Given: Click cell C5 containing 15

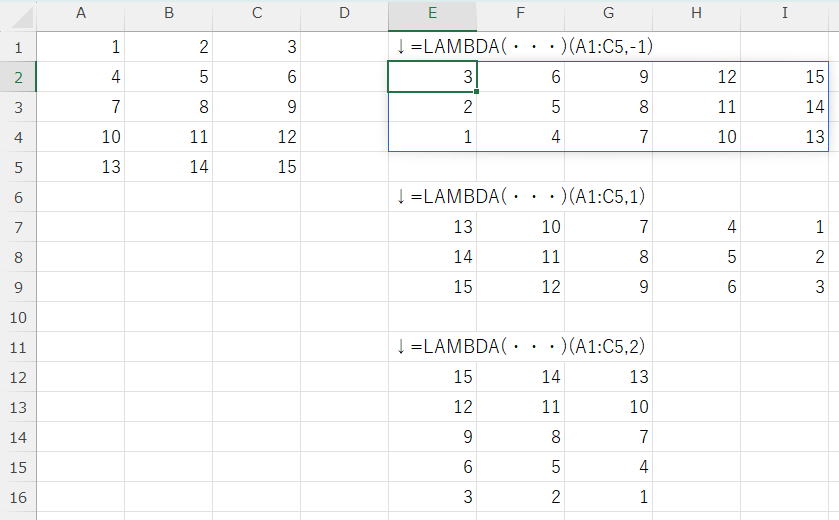Looking at the screenshot, I should point(257,167).
